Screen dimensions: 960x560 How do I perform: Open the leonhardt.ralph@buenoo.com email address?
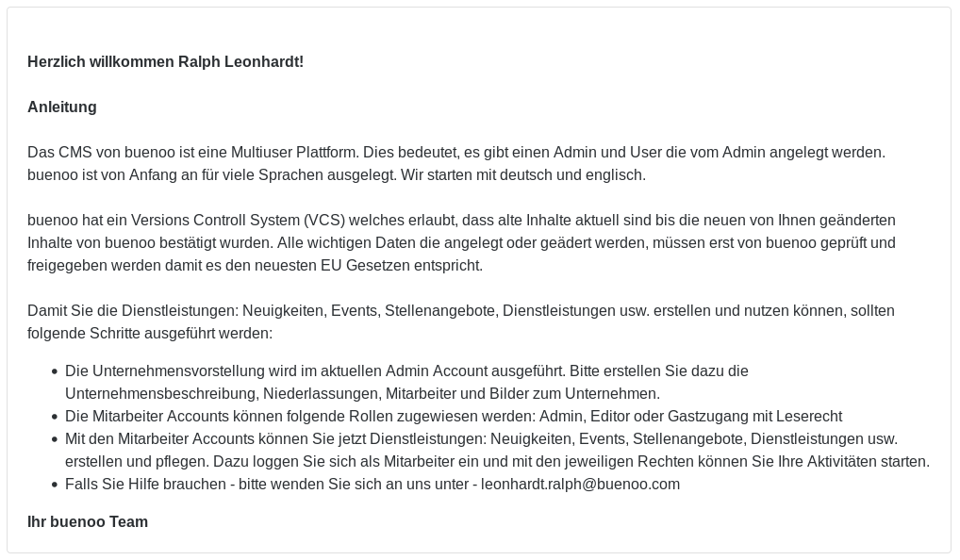pyautogui.click(x=580, y=485)
